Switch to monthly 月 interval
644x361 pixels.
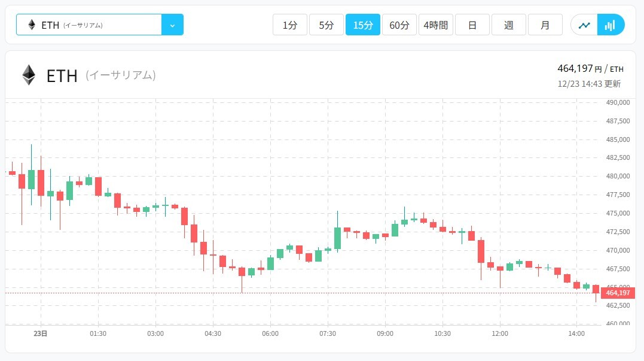tap(545, 25)
